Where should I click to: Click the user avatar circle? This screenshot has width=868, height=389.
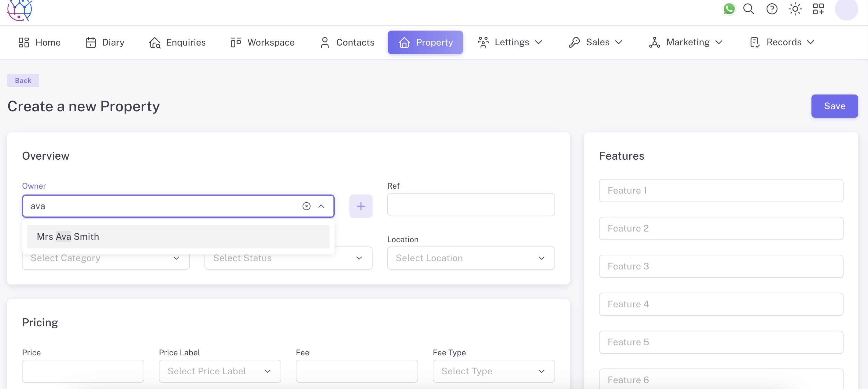pos(846,9)
